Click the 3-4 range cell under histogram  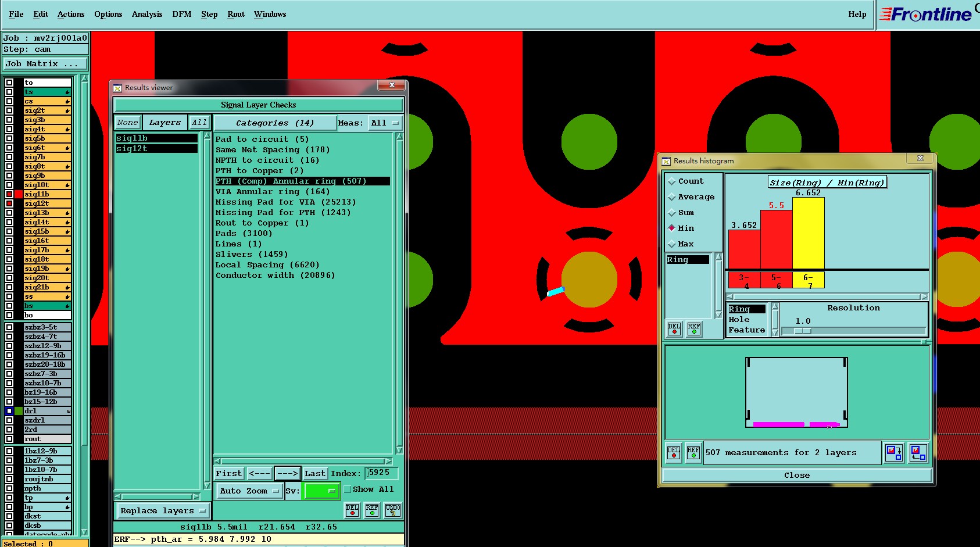tap(744, 280)
